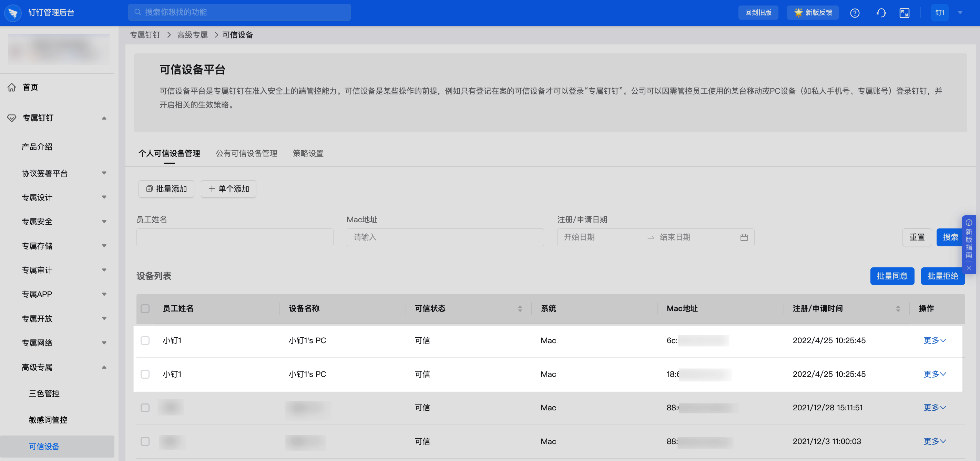Open 更多 dropdown for first device row

click(x=935, y=340)
